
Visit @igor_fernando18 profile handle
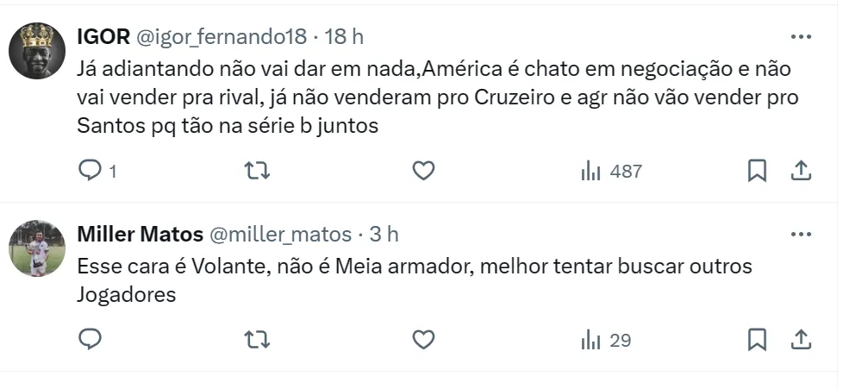221,37
